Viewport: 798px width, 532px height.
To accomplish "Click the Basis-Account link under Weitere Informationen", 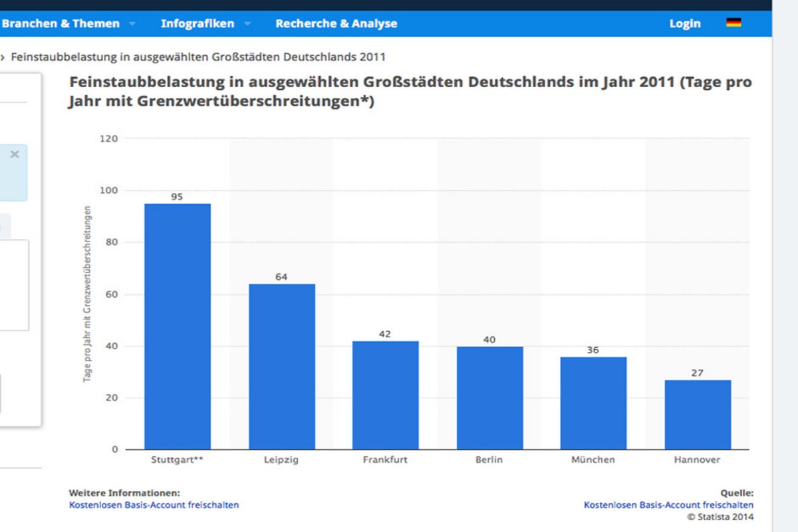I will [154, 505].
